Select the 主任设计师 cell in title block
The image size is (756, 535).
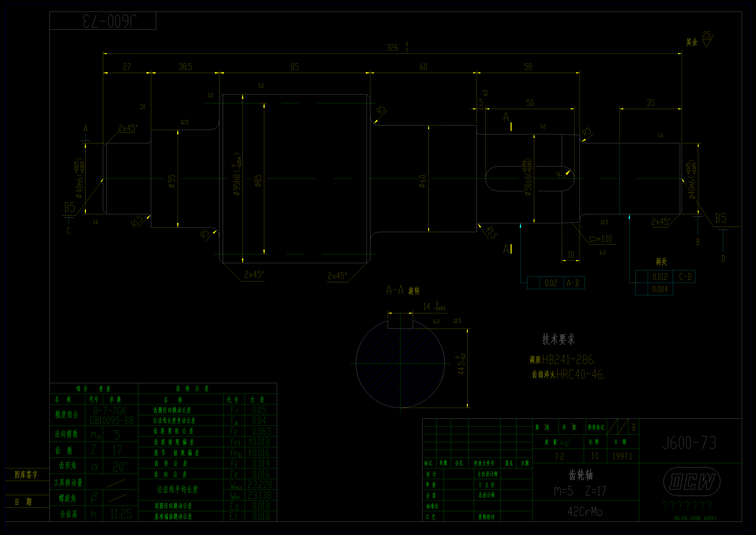[x=487, y=474]
